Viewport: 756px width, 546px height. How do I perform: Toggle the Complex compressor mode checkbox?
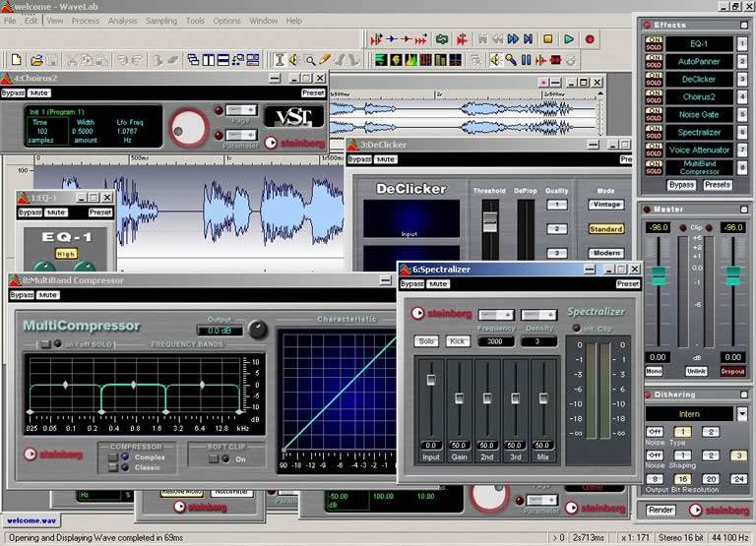tap(113, 456)
